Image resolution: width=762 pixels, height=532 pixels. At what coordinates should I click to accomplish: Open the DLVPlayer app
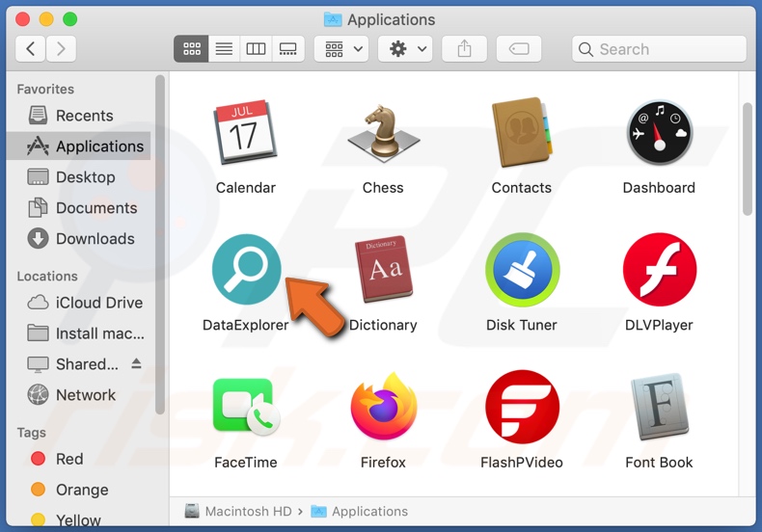659,271
